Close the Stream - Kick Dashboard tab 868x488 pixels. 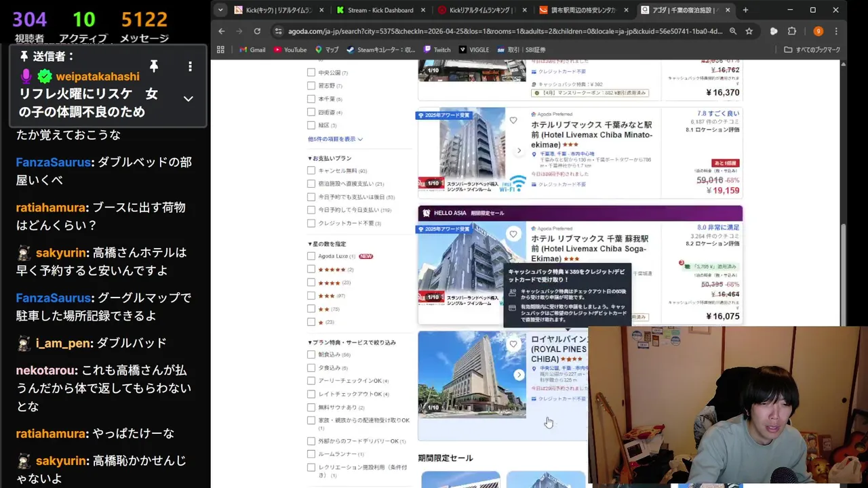tap(423, 10)
